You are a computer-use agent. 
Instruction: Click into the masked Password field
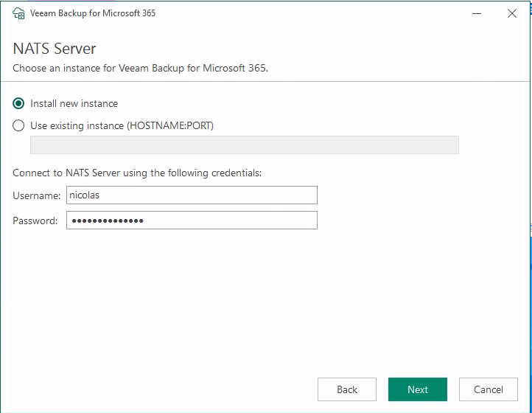point(192,221)
